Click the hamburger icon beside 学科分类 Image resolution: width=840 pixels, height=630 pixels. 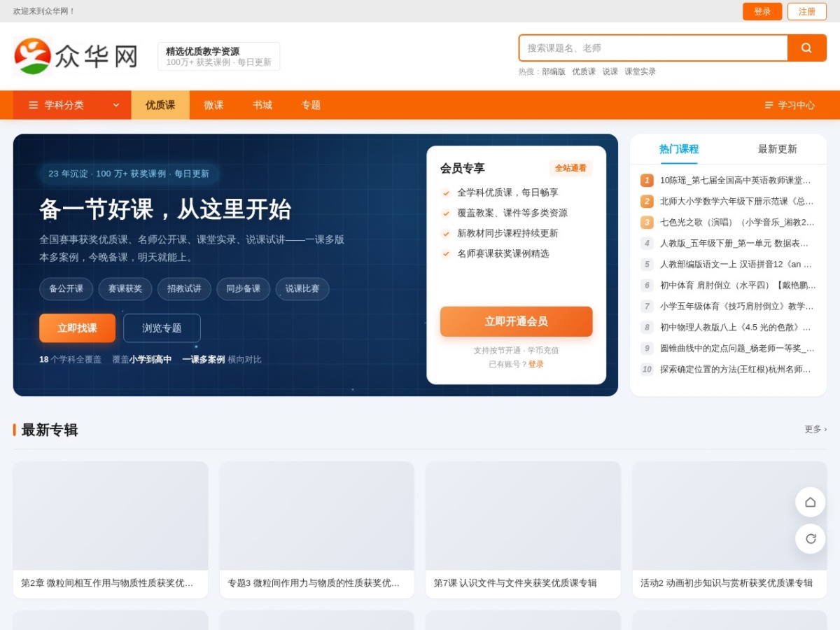pyautogui.click(x=34, y=105)
